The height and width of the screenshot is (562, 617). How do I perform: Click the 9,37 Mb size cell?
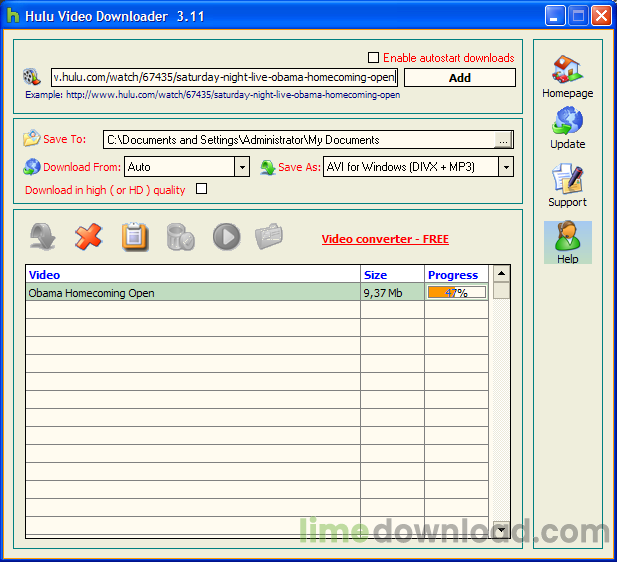click(x=392, y=292)
